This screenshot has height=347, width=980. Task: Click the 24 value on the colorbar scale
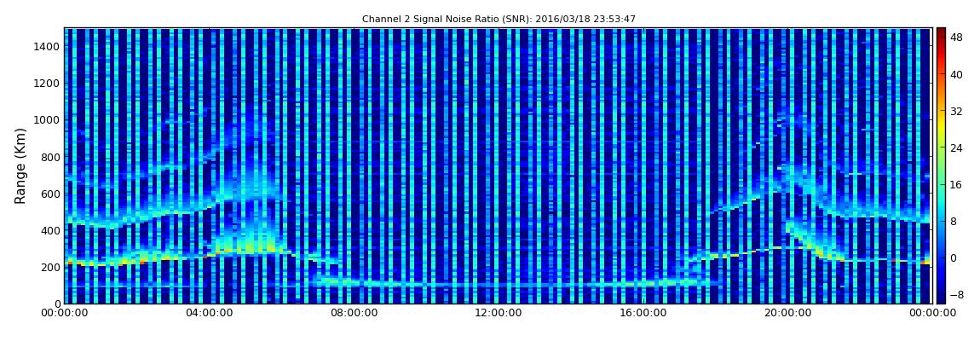click(956, 148)
